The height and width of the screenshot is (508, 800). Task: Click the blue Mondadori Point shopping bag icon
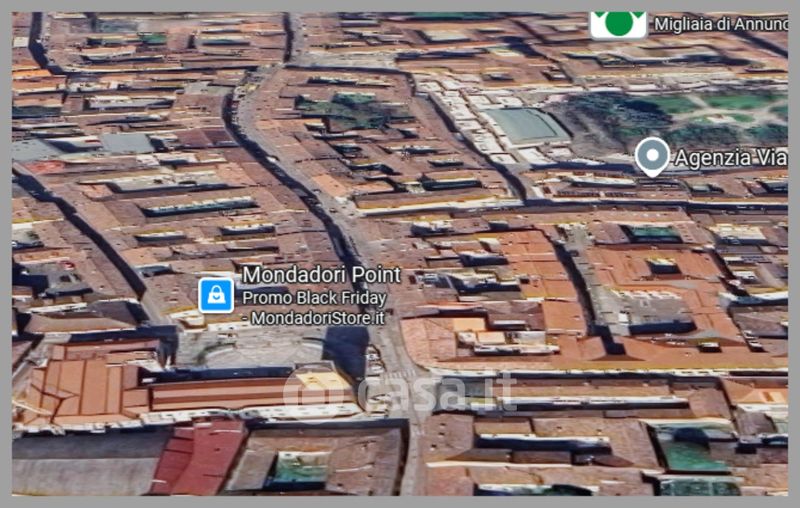[216, 295]
